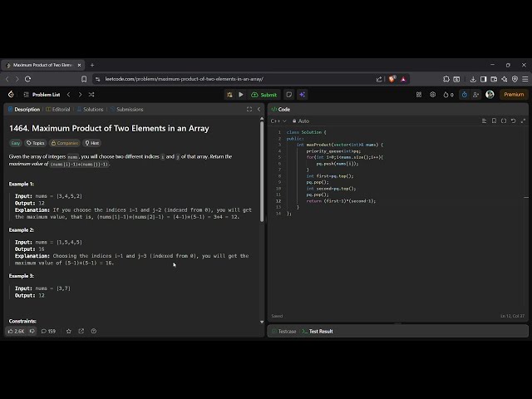Click the 'Ln 12, Col 37' status text

512,316
